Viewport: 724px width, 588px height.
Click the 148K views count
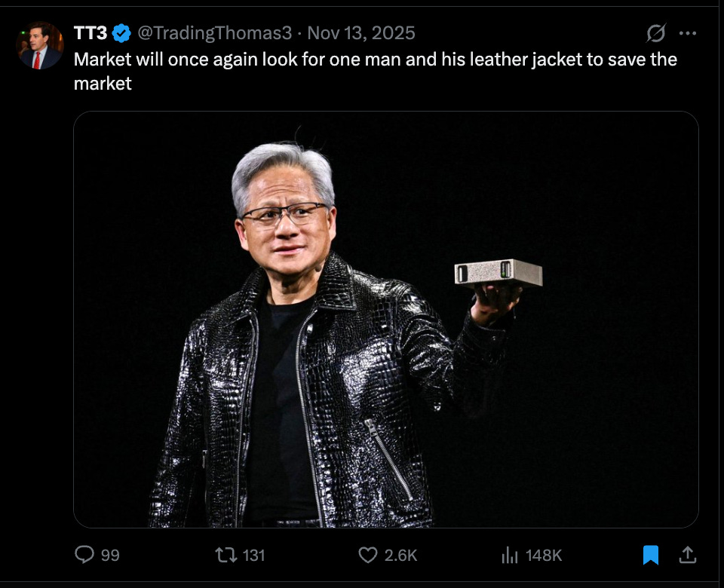[544, 555]
